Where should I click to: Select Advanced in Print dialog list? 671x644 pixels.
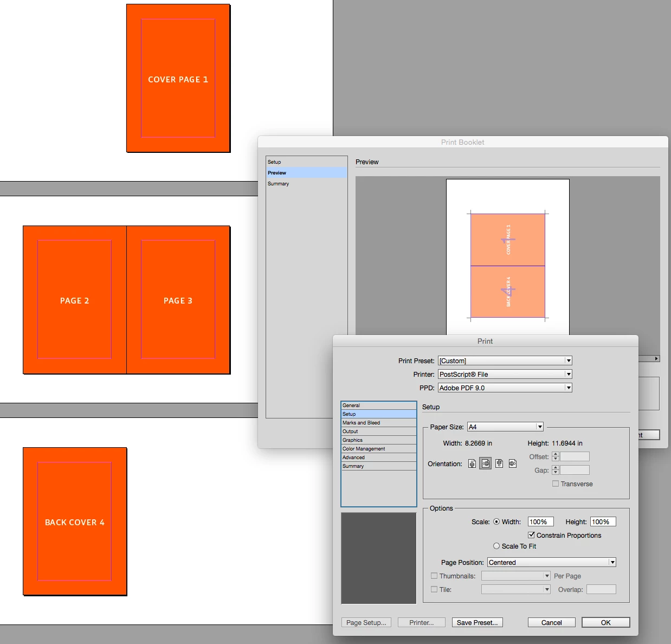pos(379,458)
